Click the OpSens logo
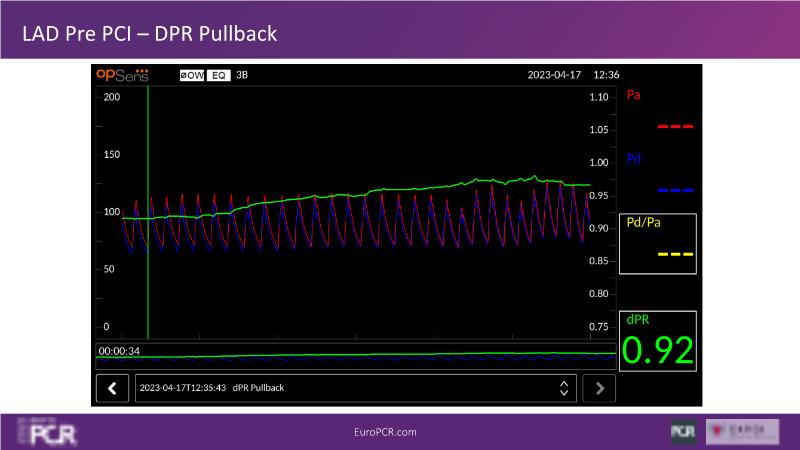This screenshot has height=450, width=800. coord(120,74)
